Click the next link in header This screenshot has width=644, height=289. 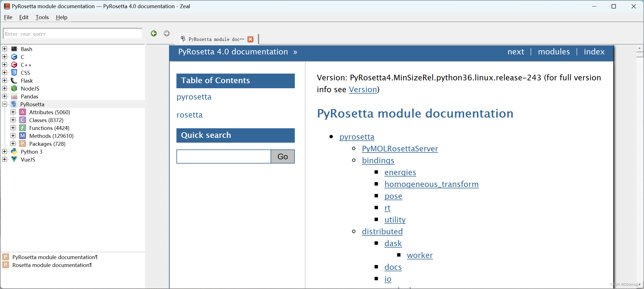pyautogui.click(x=516, y=52)
